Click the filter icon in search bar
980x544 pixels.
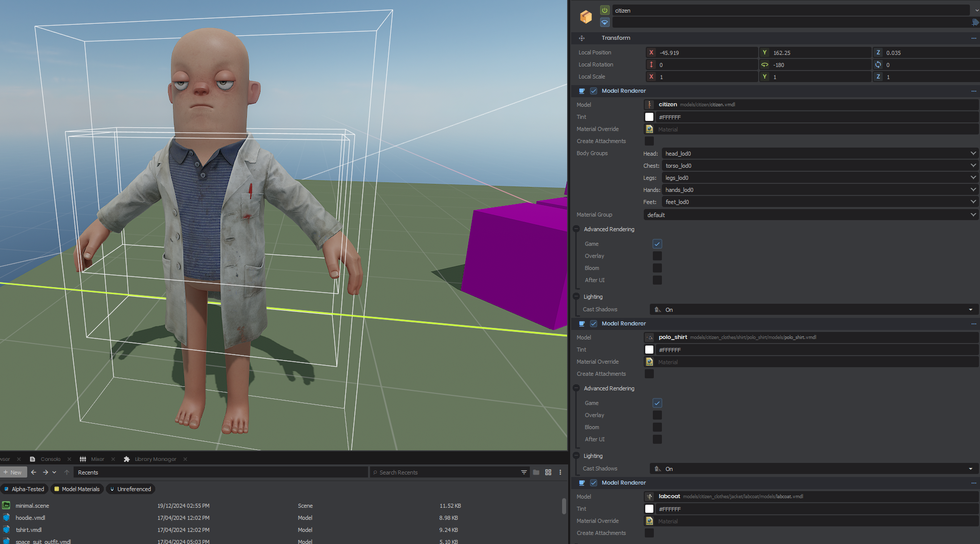point(524,472)
